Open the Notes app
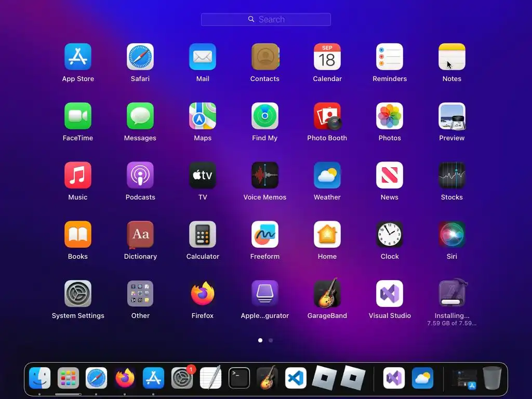Screen dimensions: 532x399 pos(452,57)
